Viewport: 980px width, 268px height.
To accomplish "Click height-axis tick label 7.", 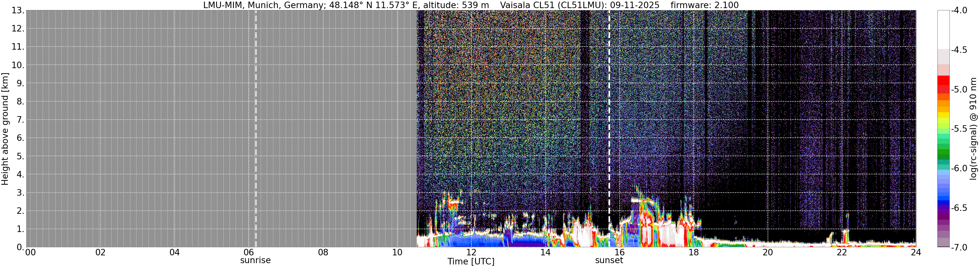I will point(20,120).
